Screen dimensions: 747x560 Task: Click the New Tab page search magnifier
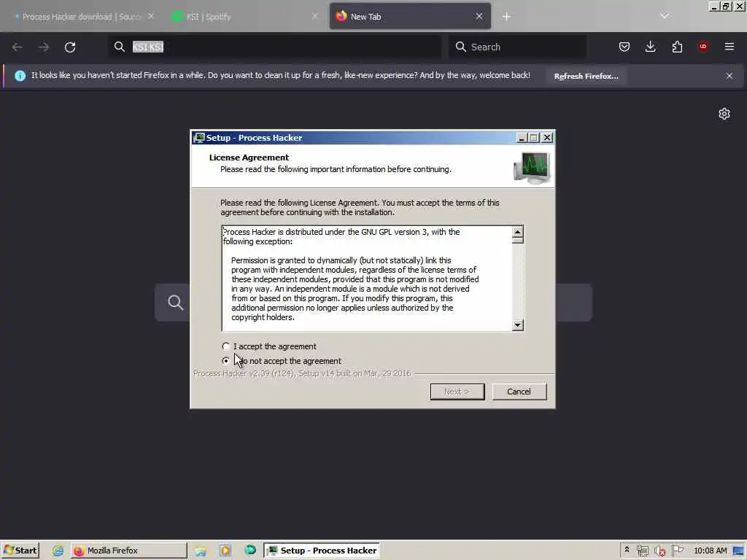(x=175, y=303)
